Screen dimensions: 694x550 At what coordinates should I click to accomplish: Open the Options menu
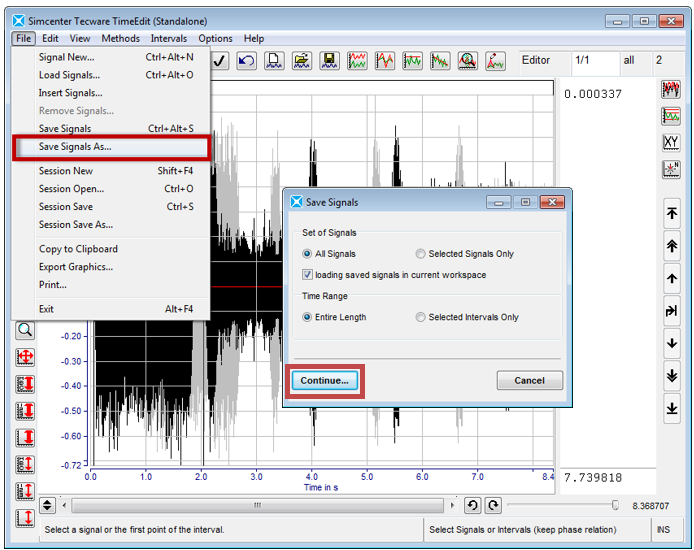pos(215,38)
